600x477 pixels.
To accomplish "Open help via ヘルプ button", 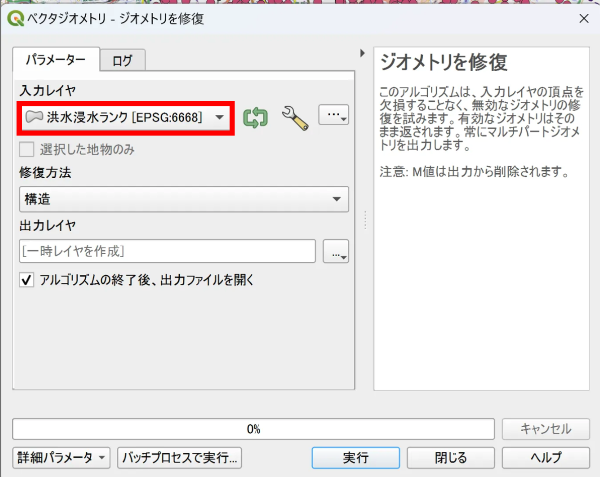I will pos(546,457).
